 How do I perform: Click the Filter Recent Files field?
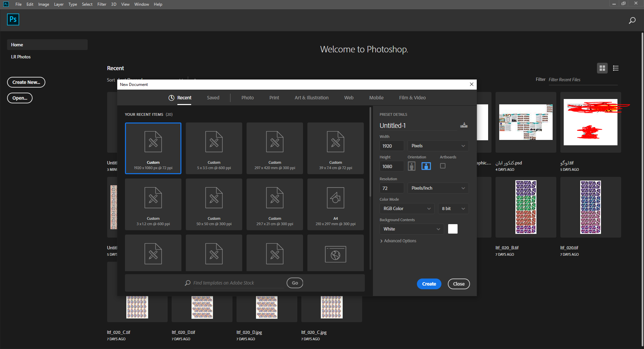583,80
